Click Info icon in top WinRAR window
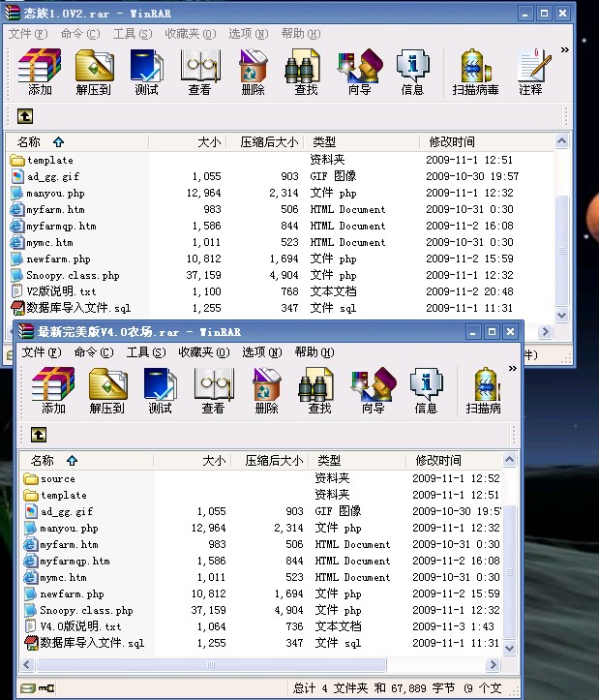Viewport: 599px width, 700px height. pos(412,73)
